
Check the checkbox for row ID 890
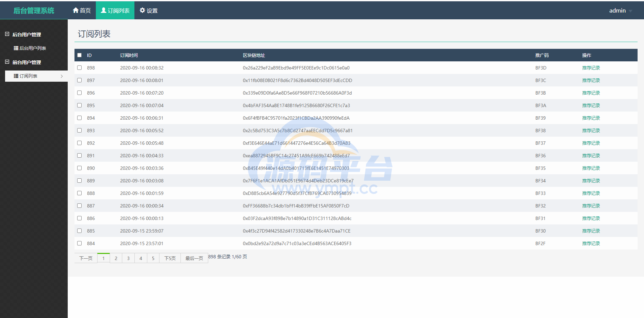(79, 168)
